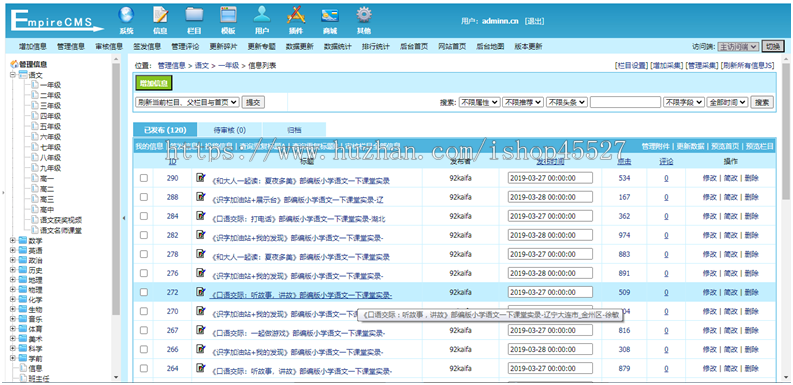
Task: Open the 模板 template icon in header
Action: pyautogui.click(x=228, y=15)
